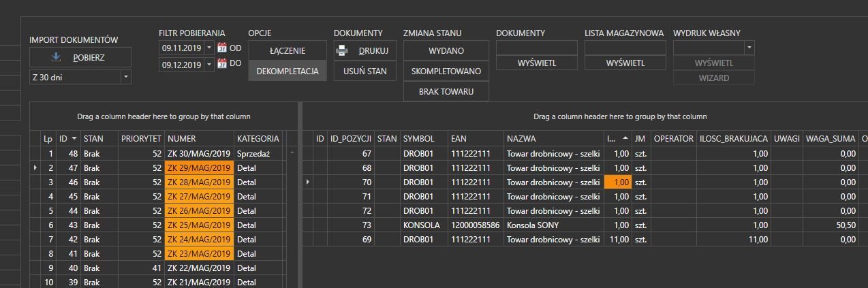868x288 pixels.
Task: Select document ZK 25/MAG/2019
Action: pyautogui.click(x=199, y=225)
